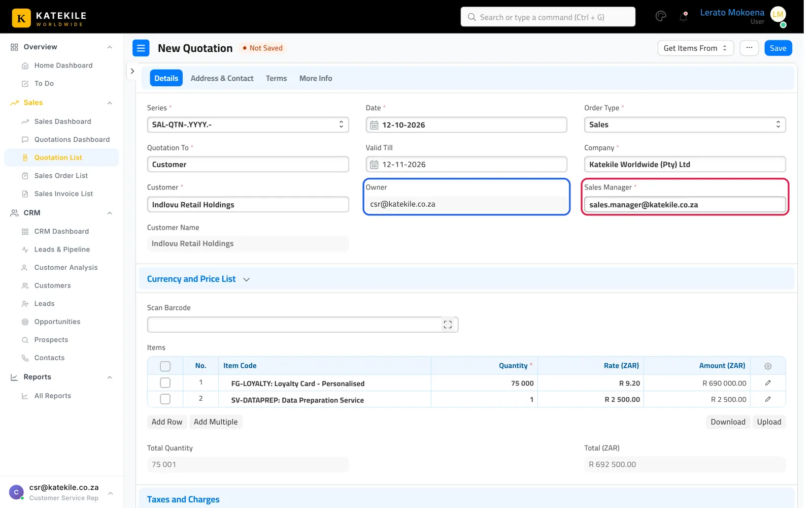This screenshot has height=508, width=812.
Task: Edit row 2 SV-DATAPREP with pencil icon
Action: [768, 399]
